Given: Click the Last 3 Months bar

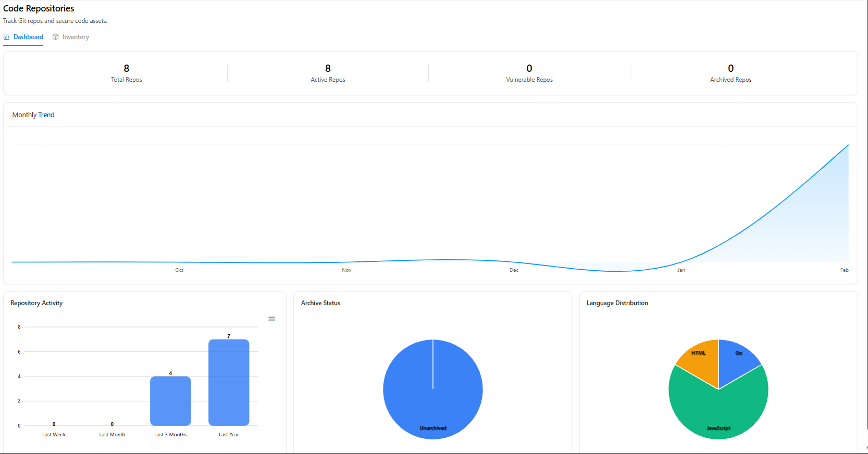Looking at the screenshot, I should point(170,400).
